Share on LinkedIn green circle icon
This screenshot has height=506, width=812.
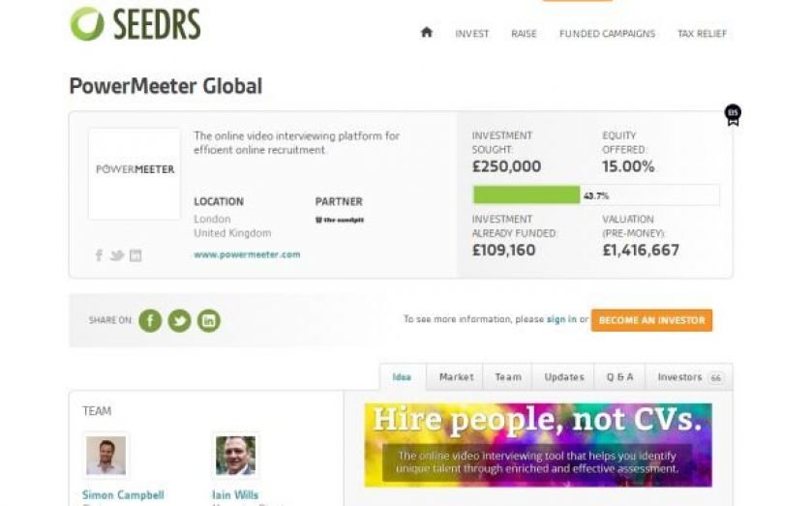[208, 320]
